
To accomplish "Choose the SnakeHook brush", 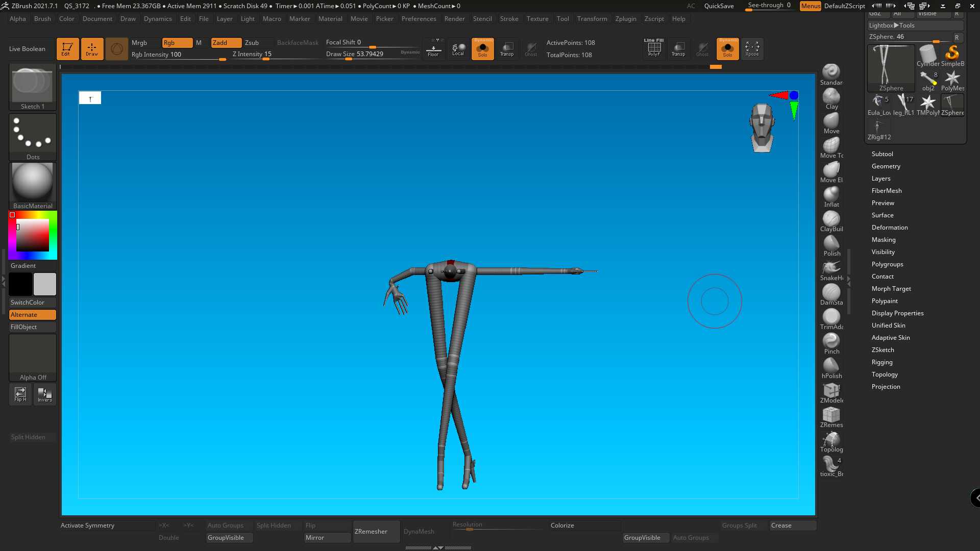I will [x=831, y=270].
